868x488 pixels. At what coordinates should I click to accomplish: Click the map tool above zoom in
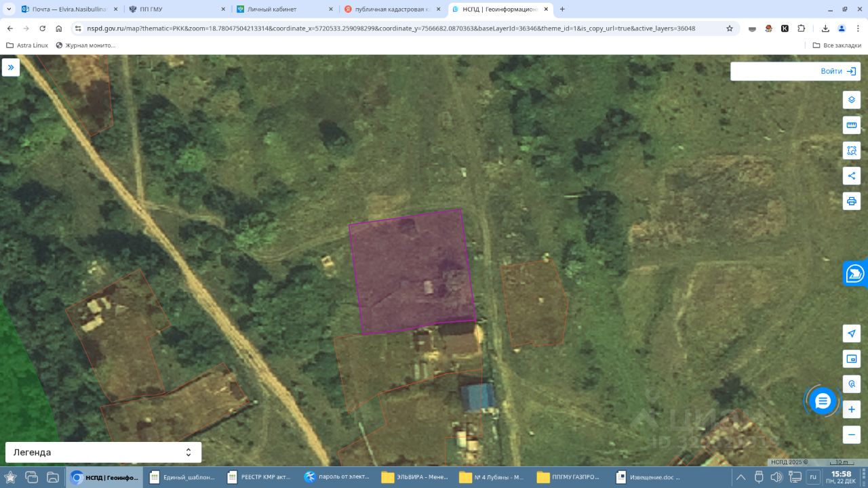(x=852, y=384)
